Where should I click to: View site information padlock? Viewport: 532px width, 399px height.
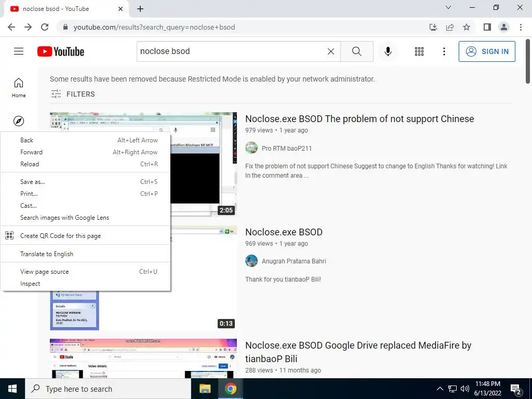(x=65, y=27)
